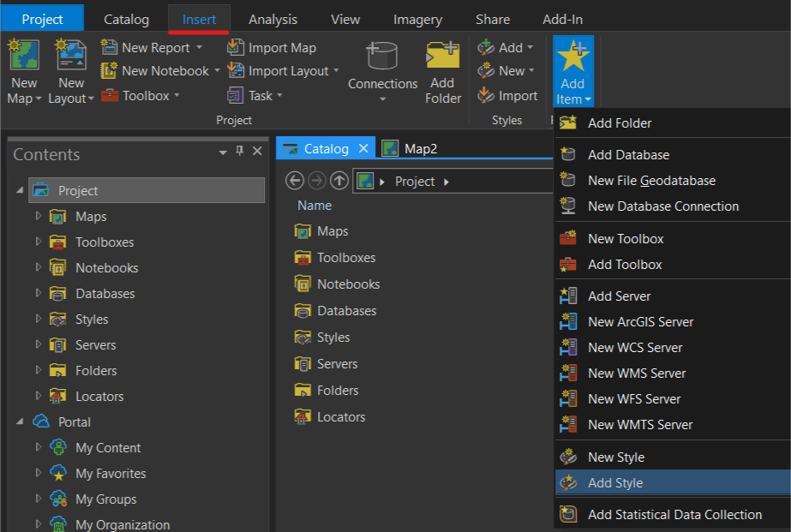791x532 pixels.
Task: Switch to the Imagery ribbon tab
Action: (417, 18)
